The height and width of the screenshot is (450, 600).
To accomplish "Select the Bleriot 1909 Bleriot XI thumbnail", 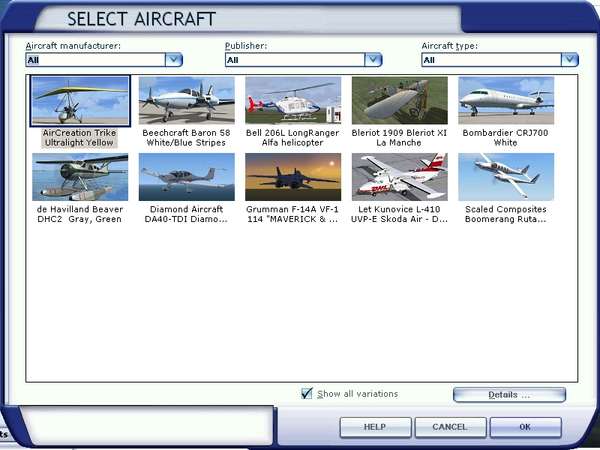I will 399,101.
